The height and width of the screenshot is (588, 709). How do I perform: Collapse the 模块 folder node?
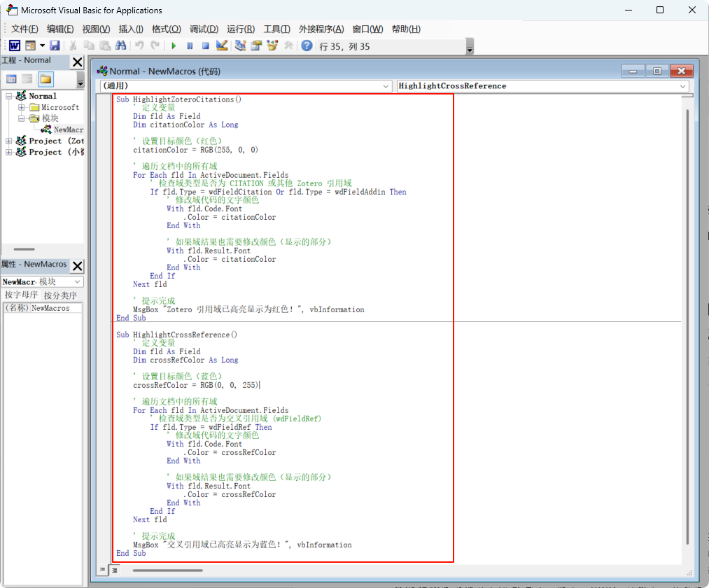coord(21,118)
